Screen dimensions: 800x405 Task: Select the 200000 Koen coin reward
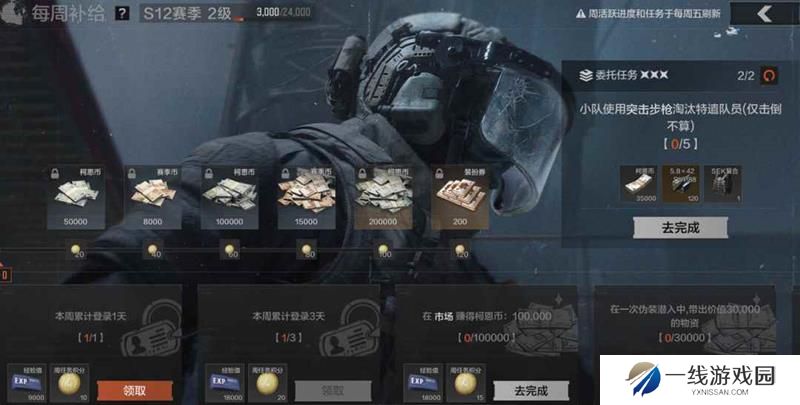tap(383, 197)
